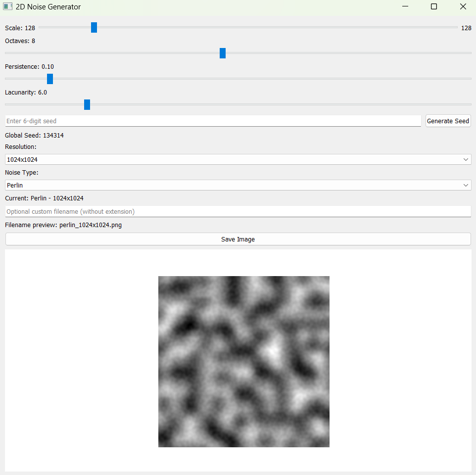Click the Noise Type dropdown arrow
The image size is (476, 475).
tap(465, 185)
